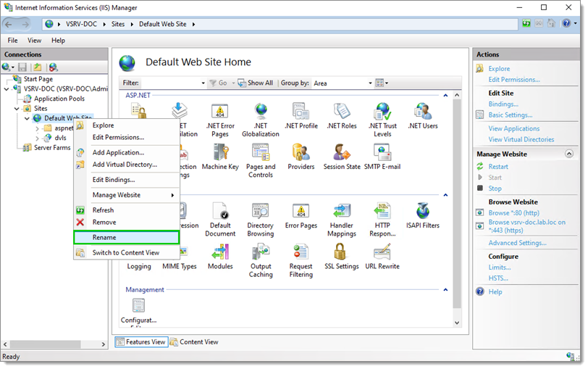The width and height of the screenshot is (588, 369).
Task: Switch to the Content View tab
Action: (x=194, y=342)
